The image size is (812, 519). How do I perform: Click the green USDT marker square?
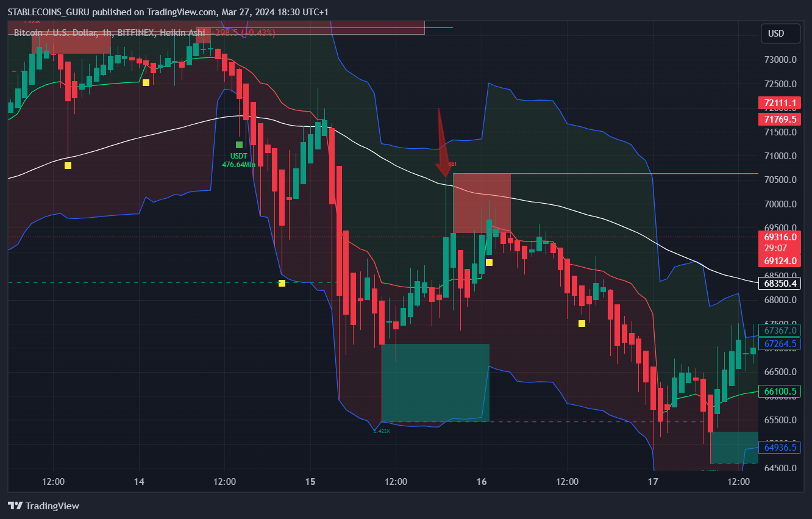pyautogui.click(x=239, y=145)
